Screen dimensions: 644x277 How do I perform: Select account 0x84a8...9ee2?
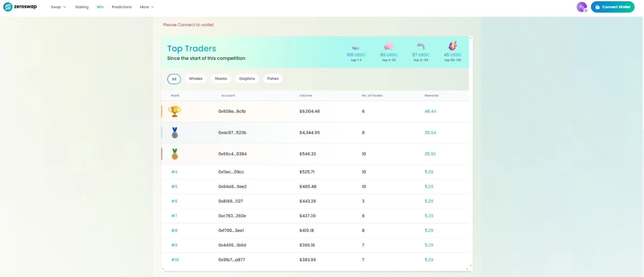click(232, 187)
